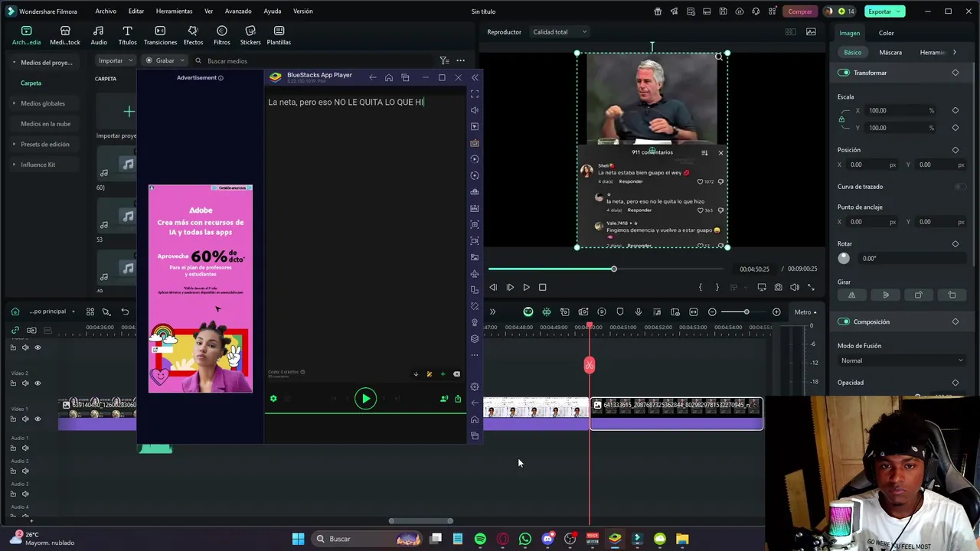
Task: Lock the Audio 2 track
Action: point(13,471)
